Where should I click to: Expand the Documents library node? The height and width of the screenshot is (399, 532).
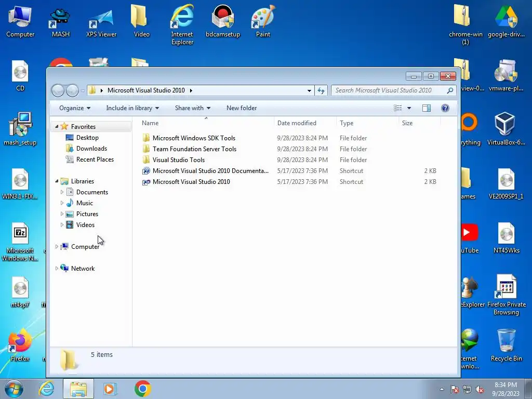[x=62, y=192]
